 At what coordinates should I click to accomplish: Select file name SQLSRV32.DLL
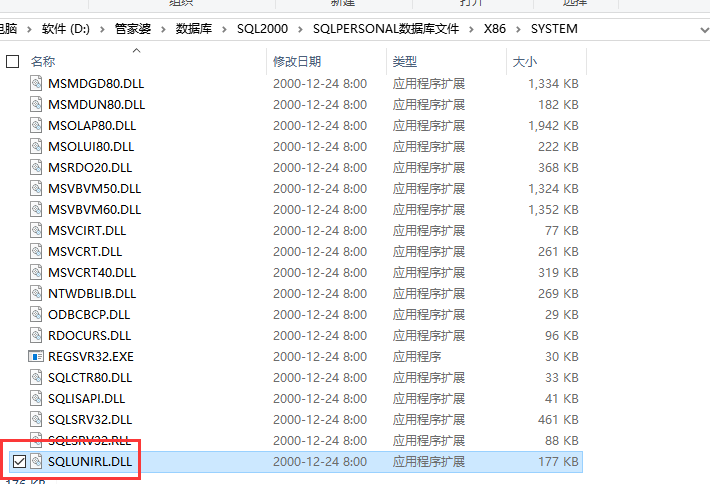tap(90, 420)
